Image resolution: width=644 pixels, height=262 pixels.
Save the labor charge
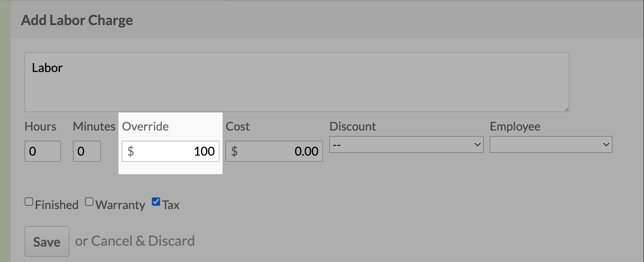[x=47, y=242]
